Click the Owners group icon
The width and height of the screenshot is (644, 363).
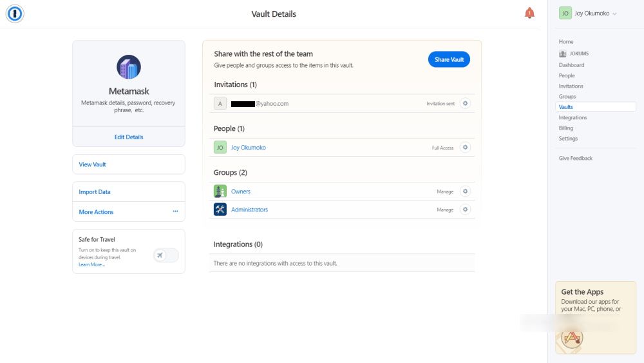[x=220, y=191]
